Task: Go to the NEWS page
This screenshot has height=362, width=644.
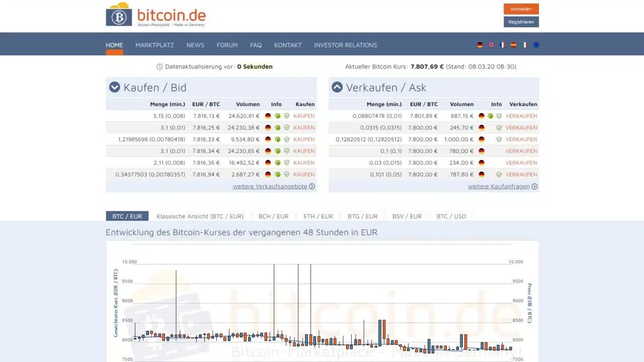Action: (x=195, y=45)
